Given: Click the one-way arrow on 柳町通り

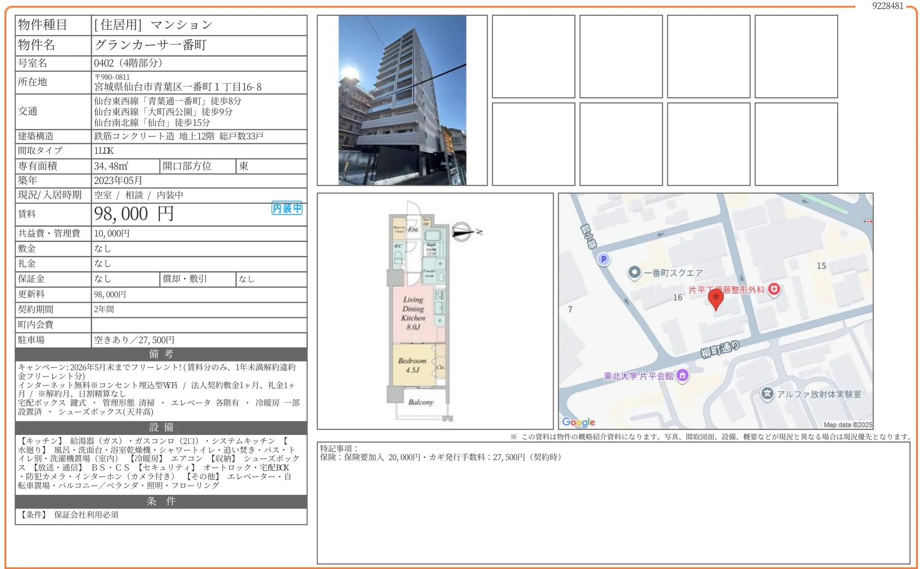Looking at the screenshot, I should pos(742,278).
